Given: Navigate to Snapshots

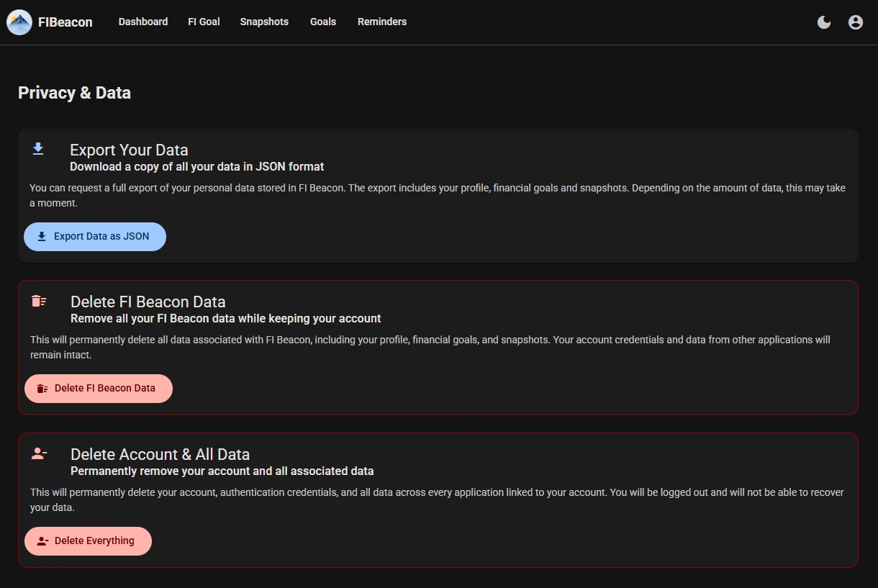Looking at the screenshot, I should click(264, 22).
